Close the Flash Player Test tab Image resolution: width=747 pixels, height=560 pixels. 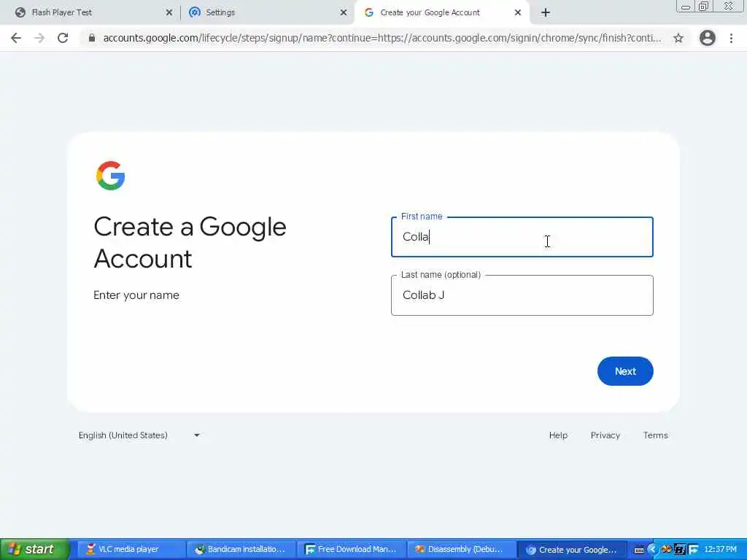click(x=169, y=12)
